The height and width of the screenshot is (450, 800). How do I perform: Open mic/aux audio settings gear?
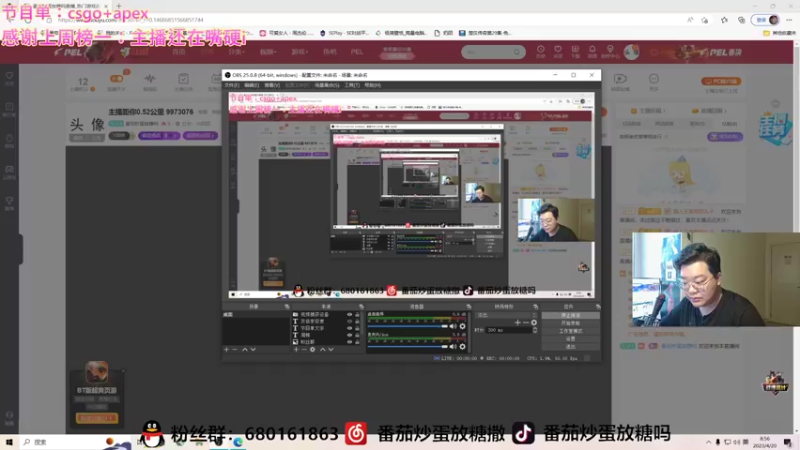[x=462, y=346]
